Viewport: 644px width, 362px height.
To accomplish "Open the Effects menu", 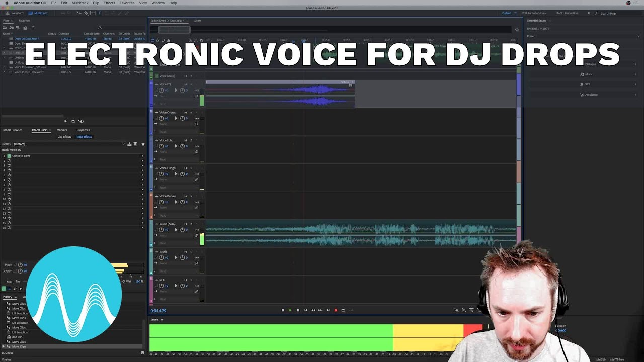I will coord(109,3).
